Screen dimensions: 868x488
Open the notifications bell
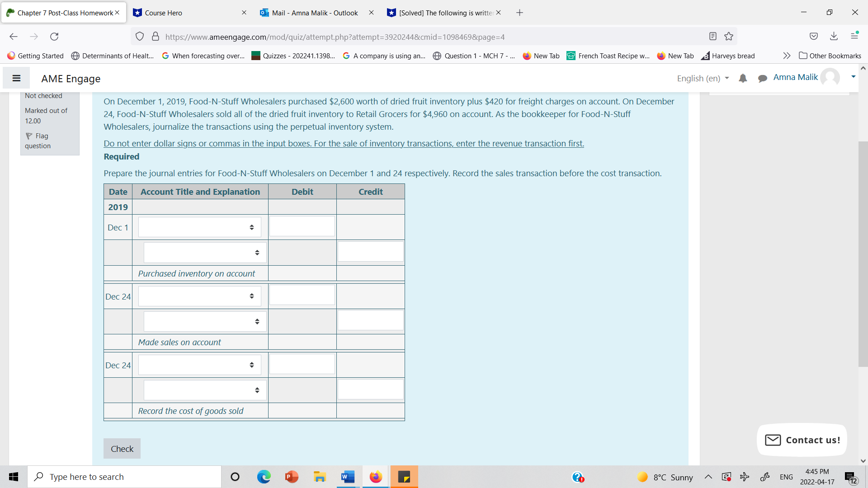[x=743, y=78]
